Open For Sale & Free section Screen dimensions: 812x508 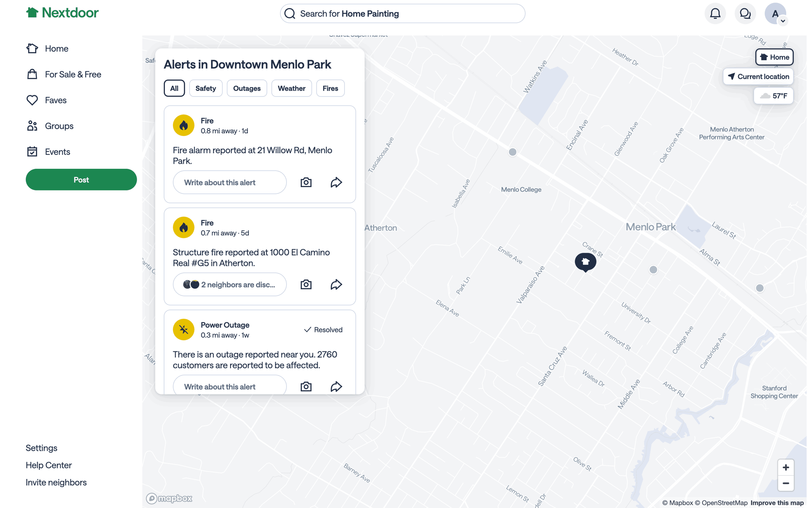point(63,75)
